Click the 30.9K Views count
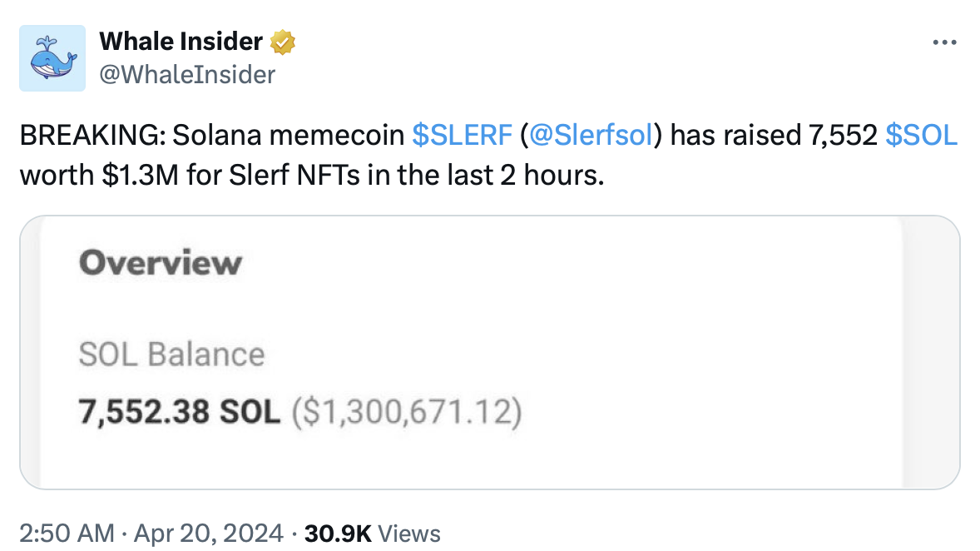The image size is (980, 551). 373,533
